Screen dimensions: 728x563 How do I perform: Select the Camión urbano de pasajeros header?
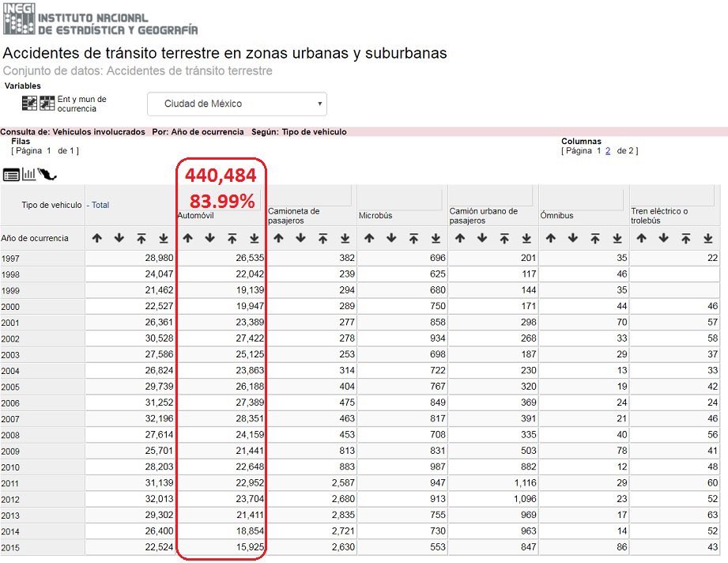pyautogui.click(x=483, y=216)
